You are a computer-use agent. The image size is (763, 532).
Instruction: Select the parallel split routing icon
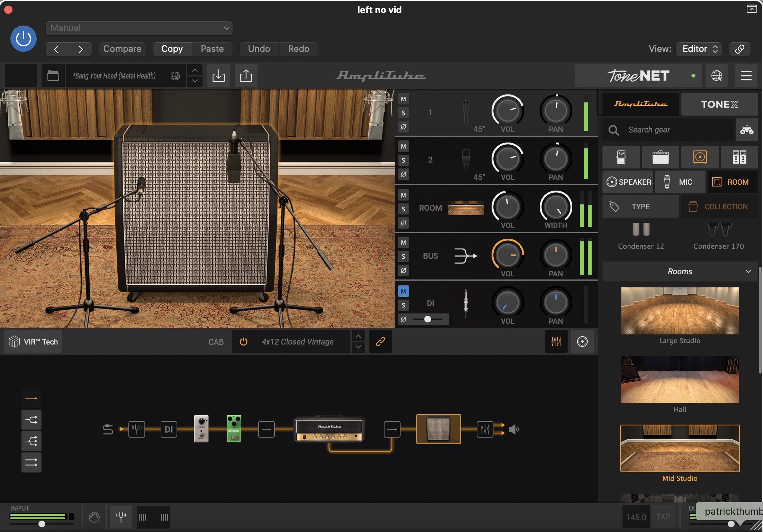pyautogui.click(x=31, y=420)
